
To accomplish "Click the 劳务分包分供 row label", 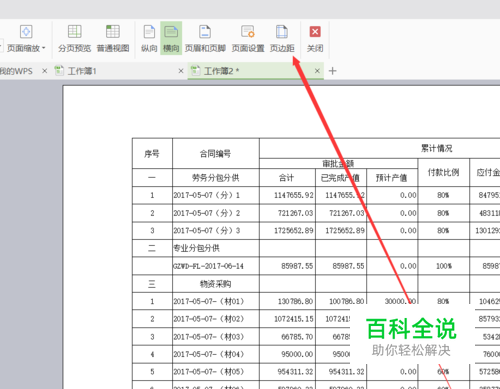I will click(215, 178).
